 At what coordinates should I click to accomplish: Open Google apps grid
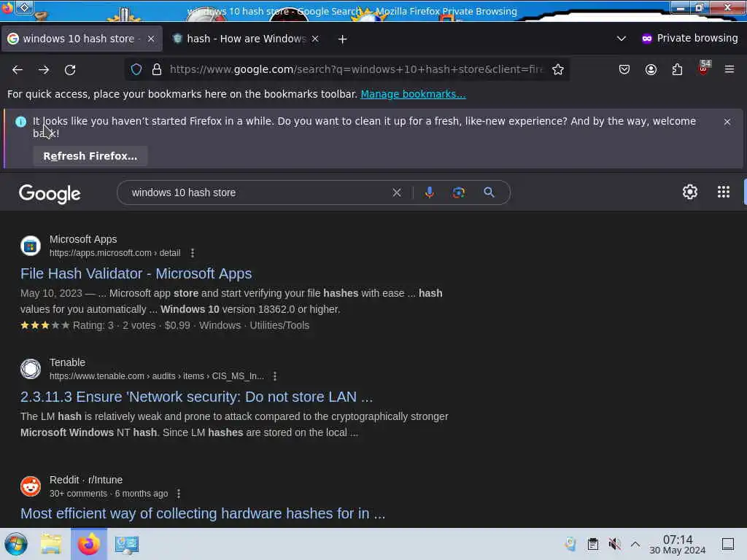[723, 192]
